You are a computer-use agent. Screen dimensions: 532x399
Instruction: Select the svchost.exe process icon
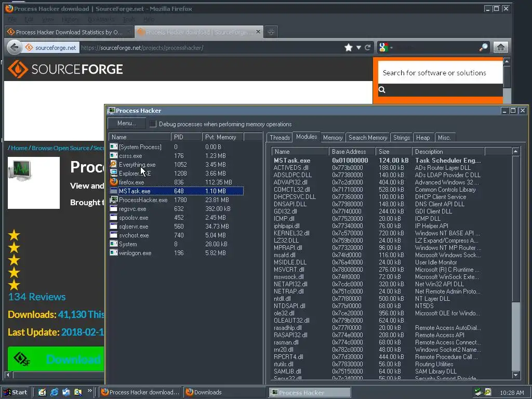(x=114, y=235)
